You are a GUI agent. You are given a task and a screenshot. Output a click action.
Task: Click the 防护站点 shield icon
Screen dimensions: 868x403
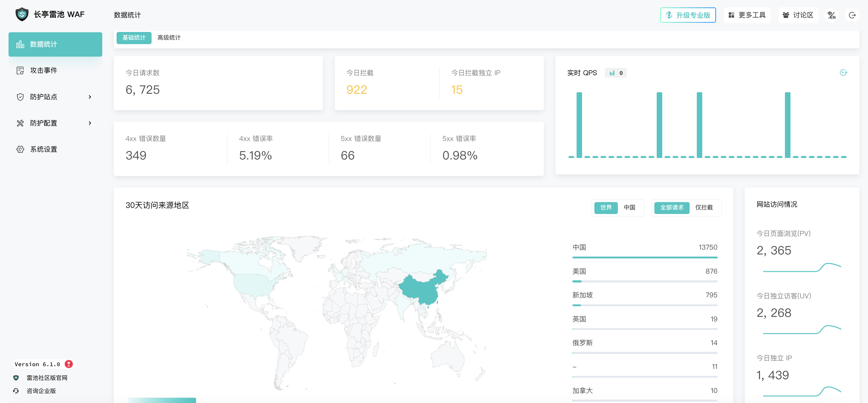click(20, 97)
